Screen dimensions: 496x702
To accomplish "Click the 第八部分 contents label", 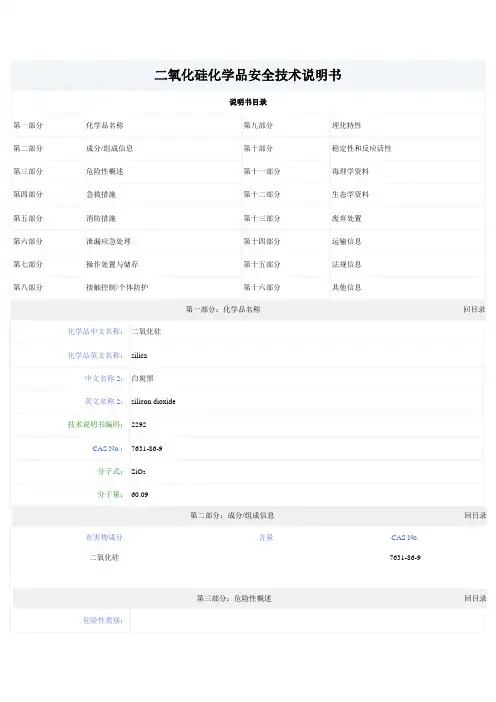I will [28, 287].
